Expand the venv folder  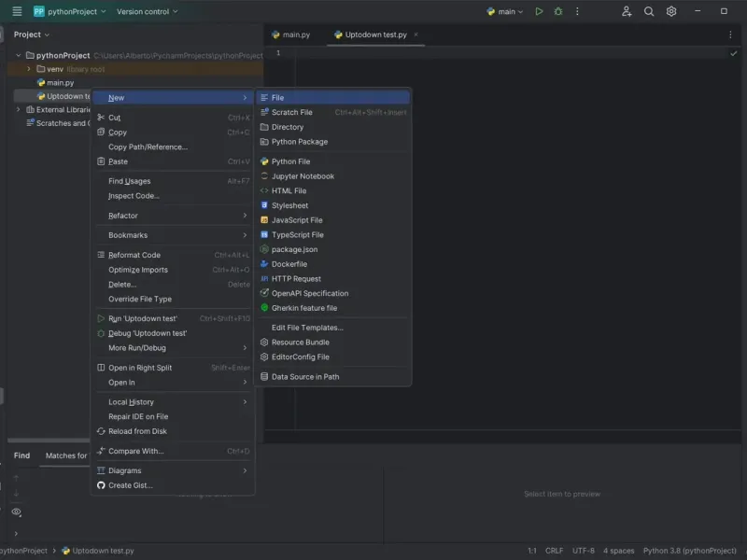pos(29,69)
